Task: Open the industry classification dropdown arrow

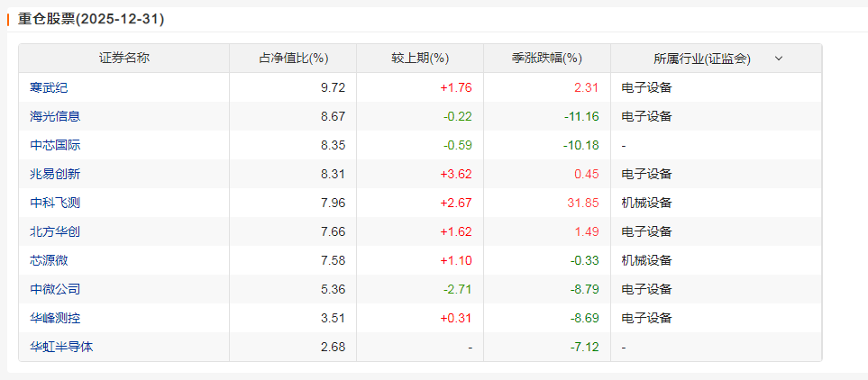Action: (779, 59)
